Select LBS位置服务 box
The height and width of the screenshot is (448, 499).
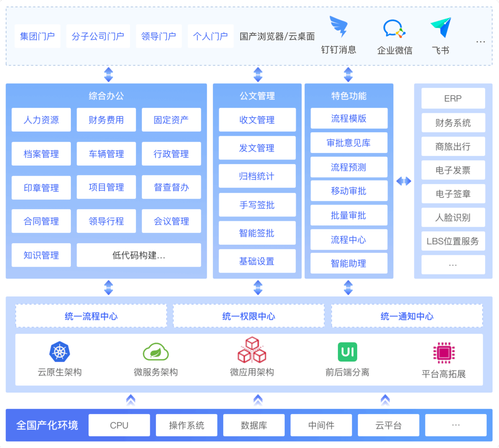[453, 241]
